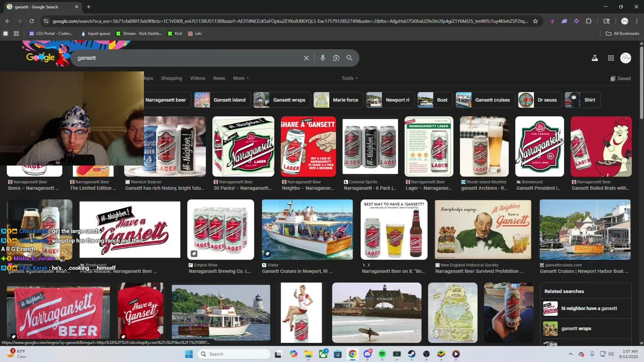Open All Bookmarks folder
The height and width of the screenshot is (362, 644).
tap(622, 34)
